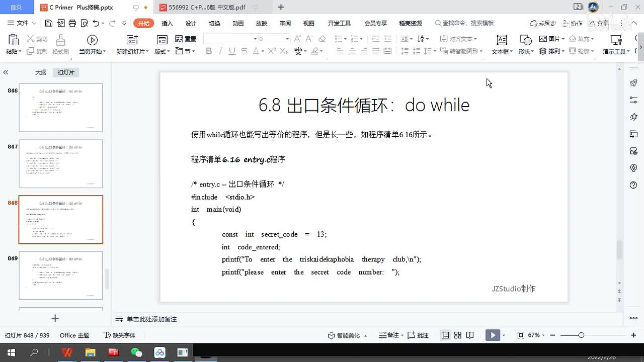644x362 pixels.
Task: Add a new slide with plus below thumbnails
Action: tap(55, 318)
